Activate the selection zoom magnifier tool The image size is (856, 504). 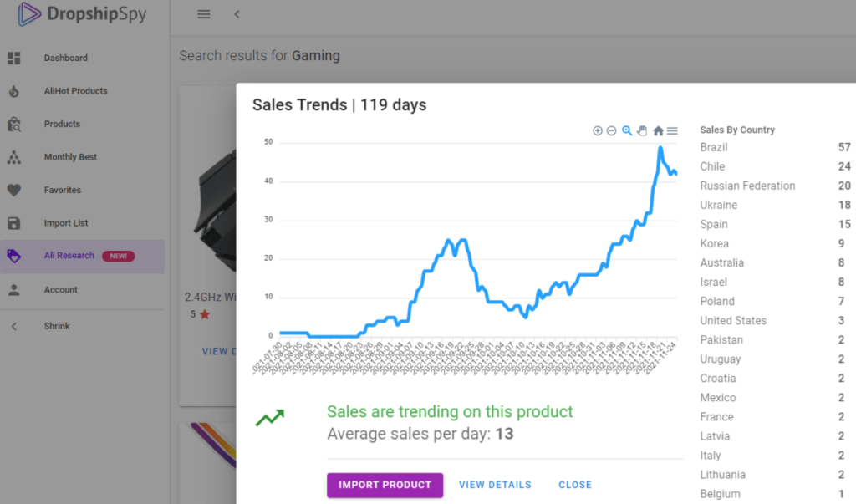coord(626,130)
